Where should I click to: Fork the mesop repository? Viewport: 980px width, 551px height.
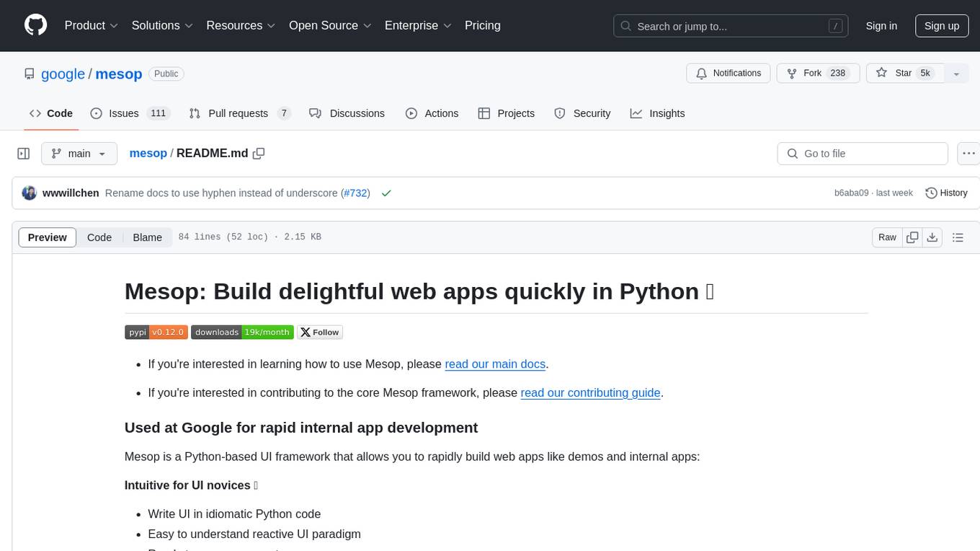click(819, 74)
